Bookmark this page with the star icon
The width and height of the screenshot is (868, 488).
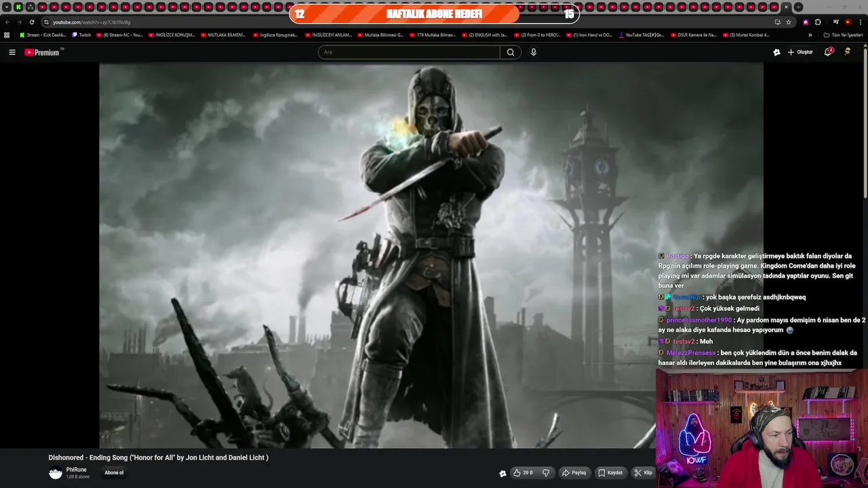789,22
